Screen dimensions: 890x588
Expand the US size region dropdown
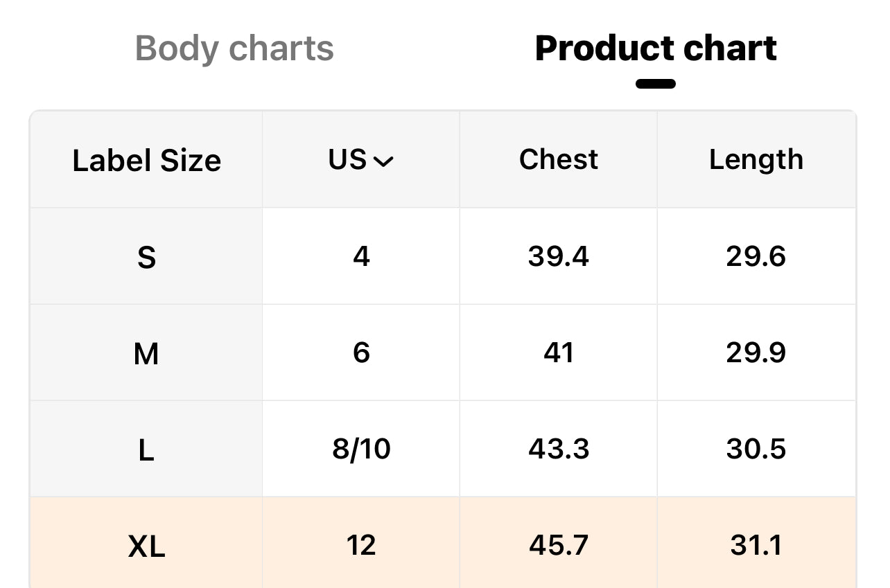tap(360, 160)
